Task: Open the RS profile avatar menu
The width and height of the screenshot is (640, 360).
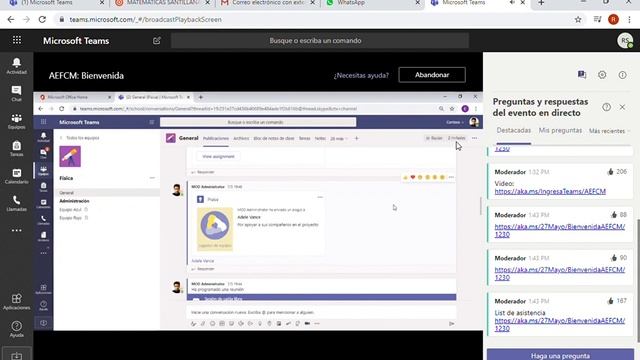Action: point(625,40)
